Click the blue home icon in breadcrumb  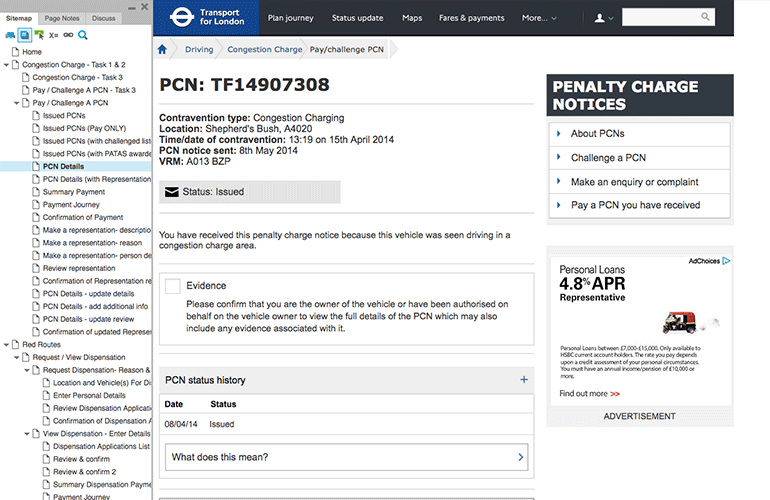[162, 48]
